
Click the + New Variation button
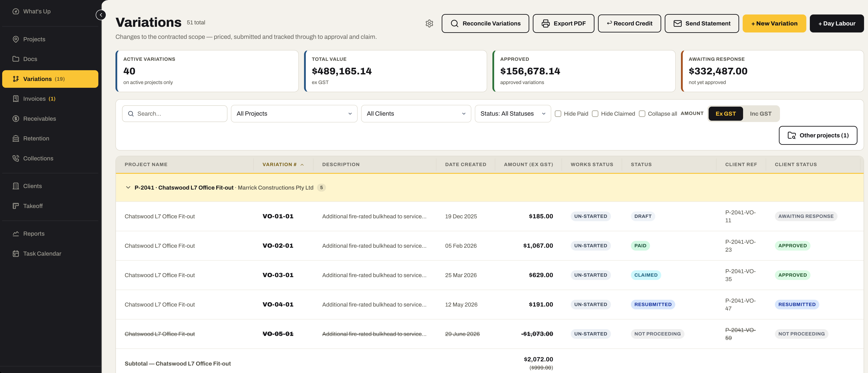tap(774, 23)
